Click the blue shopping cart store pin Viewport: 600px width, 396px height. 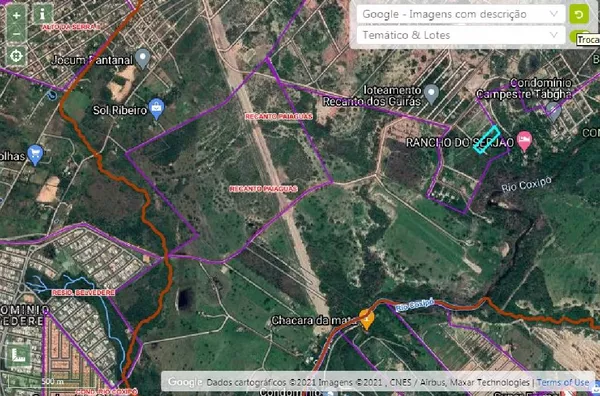(x=35, y=154)
